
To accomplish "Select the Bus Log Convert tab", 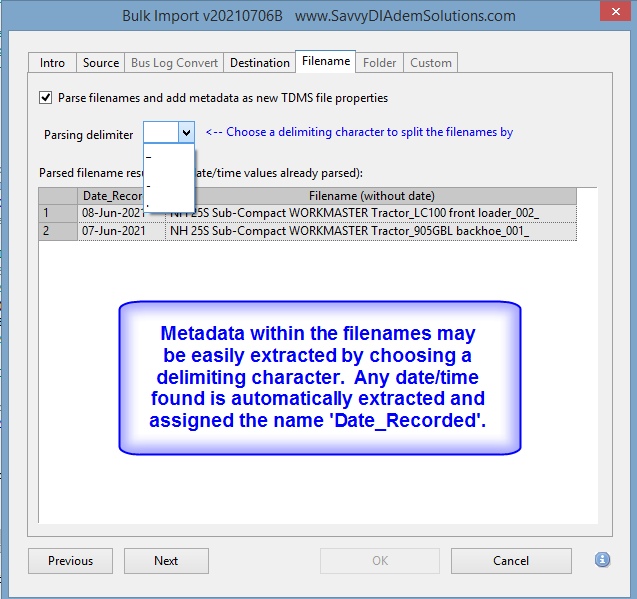I will click(174, 63).
